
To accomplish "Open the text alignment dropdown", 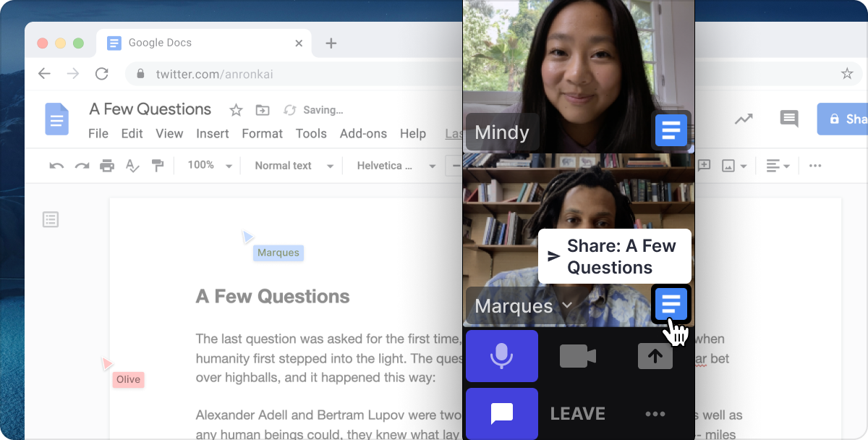I will [x=778, y=166].
